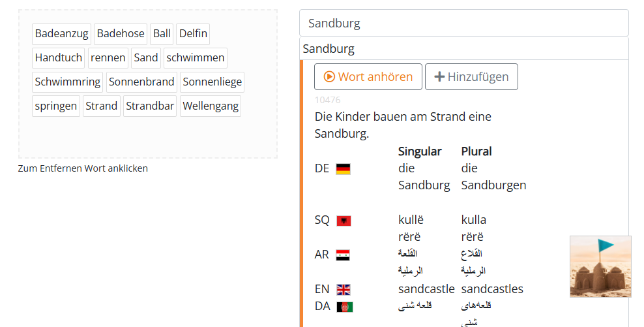Click the plus icon beside Hinzufügen
The image size is (644, 327).
pyautogui.click(x=439, y=77)
